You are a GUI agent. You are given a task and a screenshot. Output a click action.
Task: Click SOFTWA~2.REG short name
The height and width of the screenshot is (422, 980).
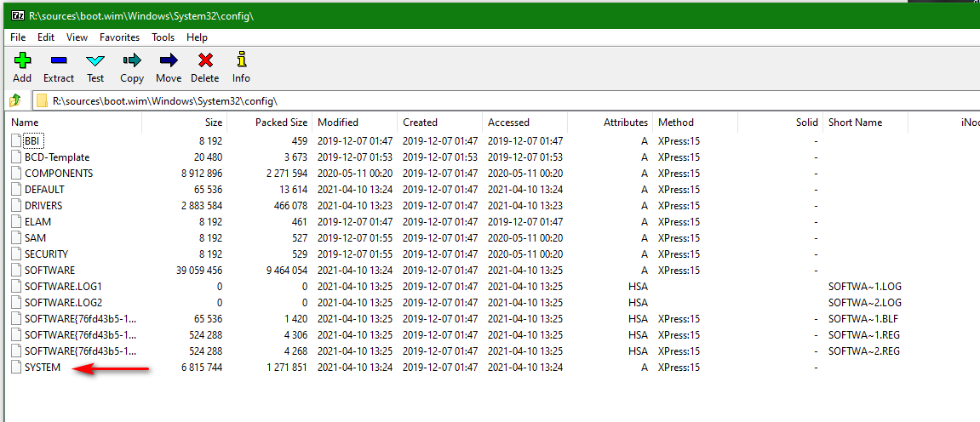point(863,352)
